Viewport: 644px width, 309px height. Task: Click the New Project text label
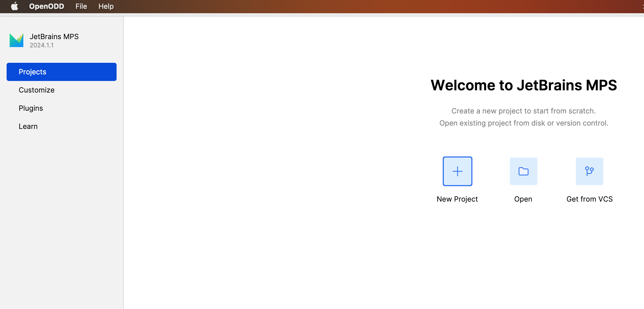457,199
